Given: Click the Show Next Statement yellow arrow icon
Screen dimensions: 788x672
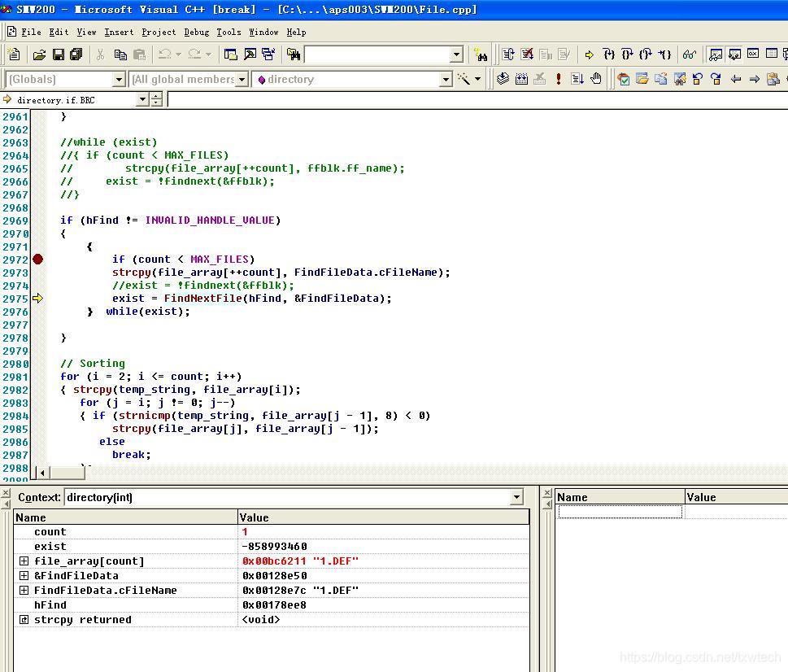Looking at the screenshot, I should tap(590, 55).
